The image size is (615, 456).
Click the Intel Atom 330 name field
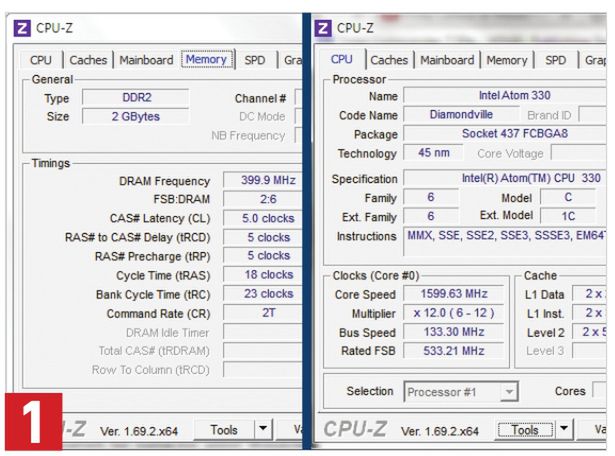[505, 95]
